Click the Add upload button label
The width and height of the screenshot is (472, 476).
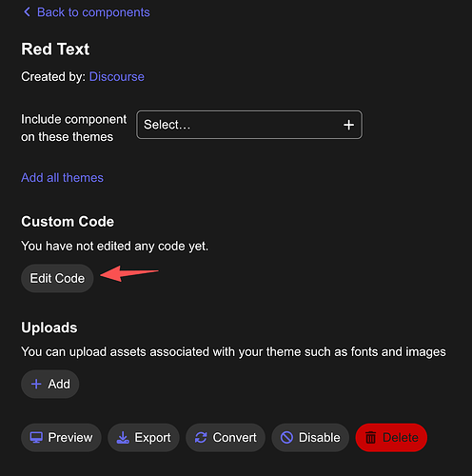(59, 384)
